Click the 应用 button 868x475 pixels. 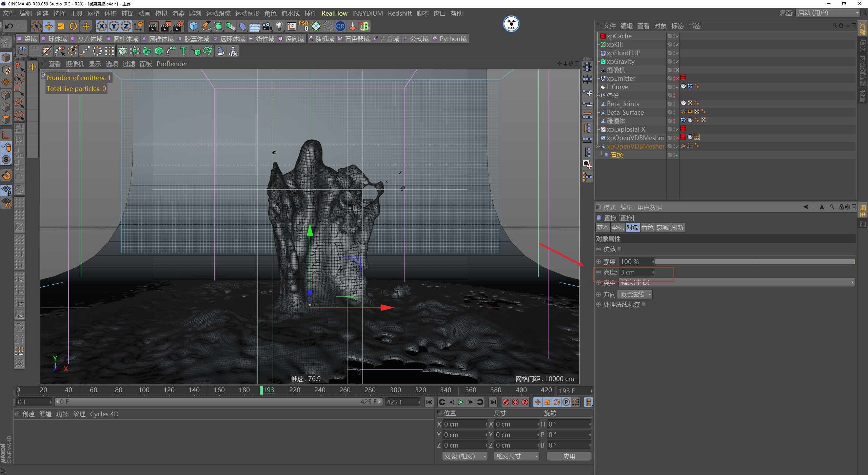(569, 456)
